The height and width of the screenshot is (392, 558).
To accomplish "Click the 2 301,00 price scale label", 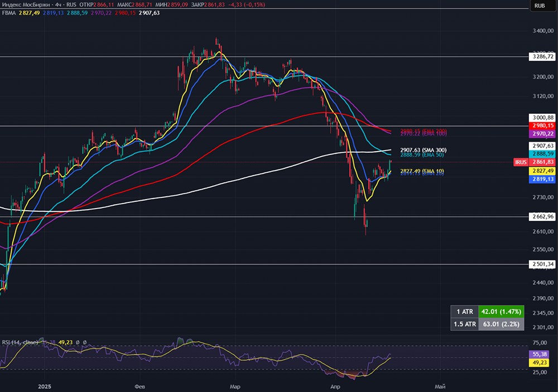I will (x=543, y=327).
